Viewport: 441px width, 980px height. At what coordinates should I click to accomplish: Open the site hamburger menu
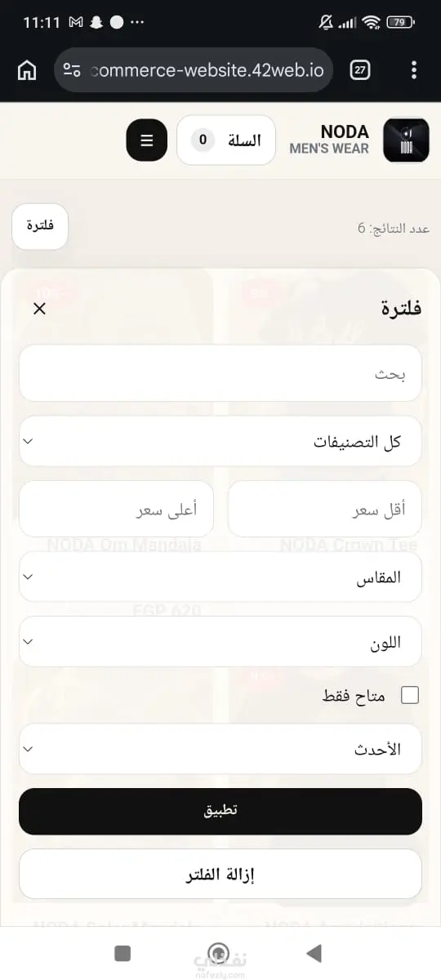tap(147, 140)
